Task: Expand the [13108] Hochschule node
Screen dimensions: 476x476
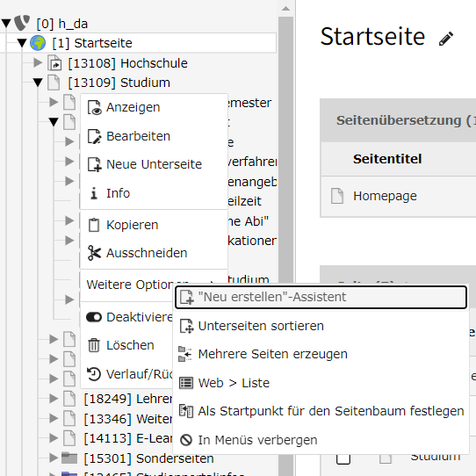Action: click(x=38, y=62)
